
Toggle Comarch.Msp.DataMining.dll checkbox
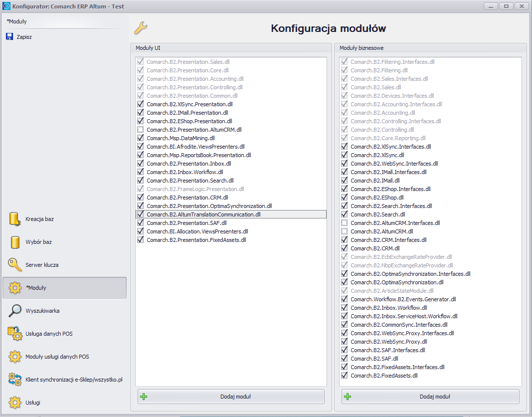(141, 138)
